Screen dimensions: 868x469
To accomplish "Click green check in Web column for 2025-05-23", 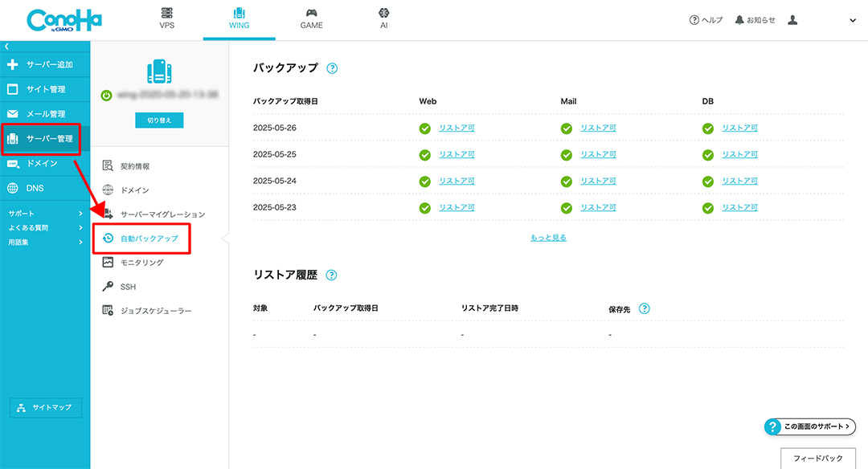I will click(x=424, y=208).
